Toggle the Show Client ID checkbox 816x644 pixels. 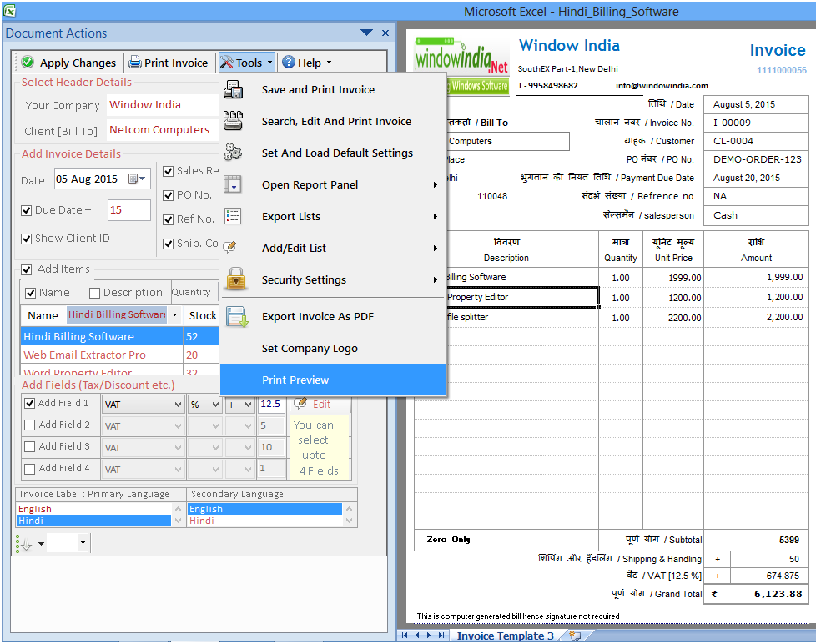coord(27,239)
